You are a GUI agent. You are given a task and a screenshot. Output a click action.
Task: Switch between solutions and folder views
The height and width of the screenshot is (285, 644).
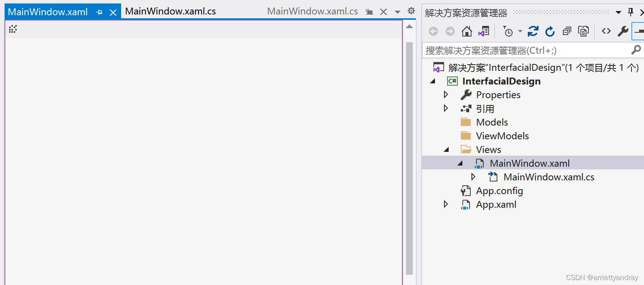484,31
